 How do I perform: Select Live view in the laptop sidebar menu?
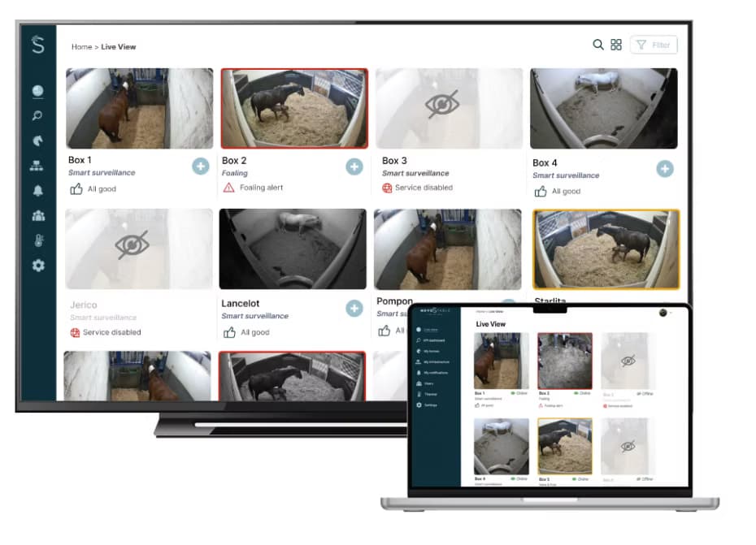430,329
